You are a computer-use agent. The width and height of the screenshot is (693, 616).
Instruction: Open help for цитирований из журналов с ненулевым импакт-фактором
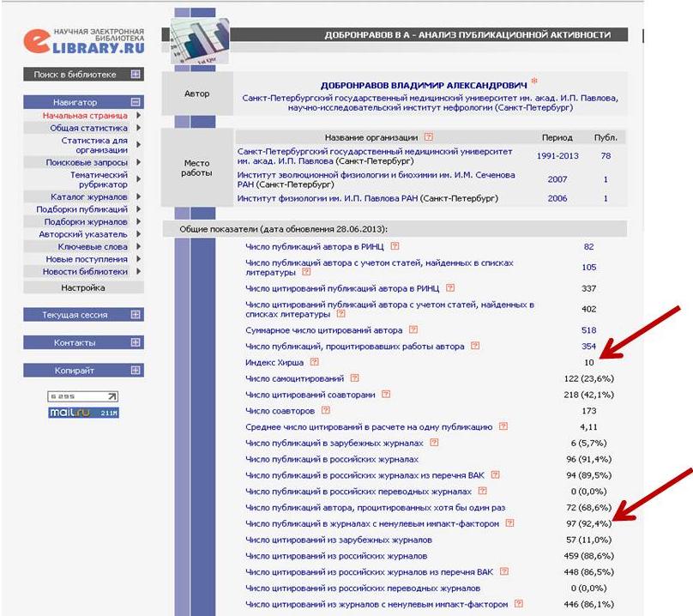[519, 603]
